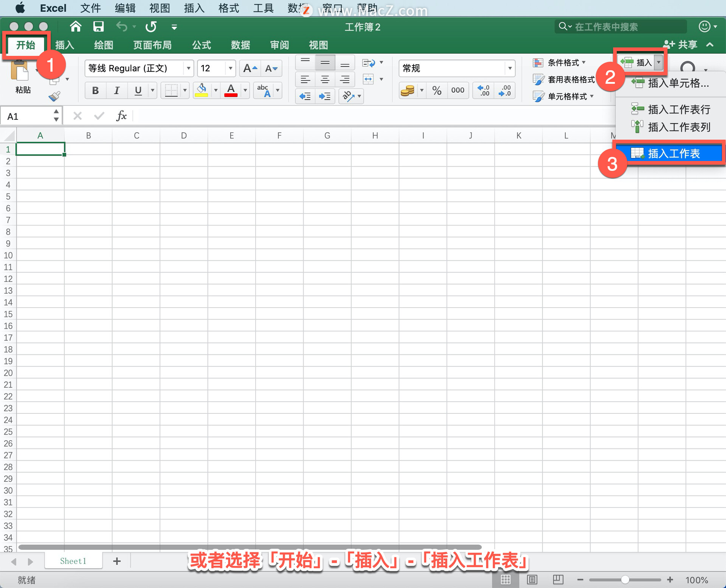The width and height of the screenshot is (726, 588).
Task: Click the zoom slider handle
Action: click(x=625, y=580)
